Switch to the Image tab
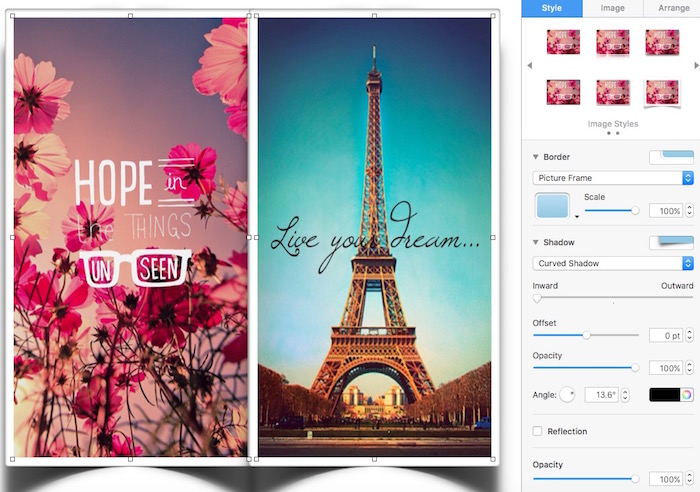 (612, 8)
